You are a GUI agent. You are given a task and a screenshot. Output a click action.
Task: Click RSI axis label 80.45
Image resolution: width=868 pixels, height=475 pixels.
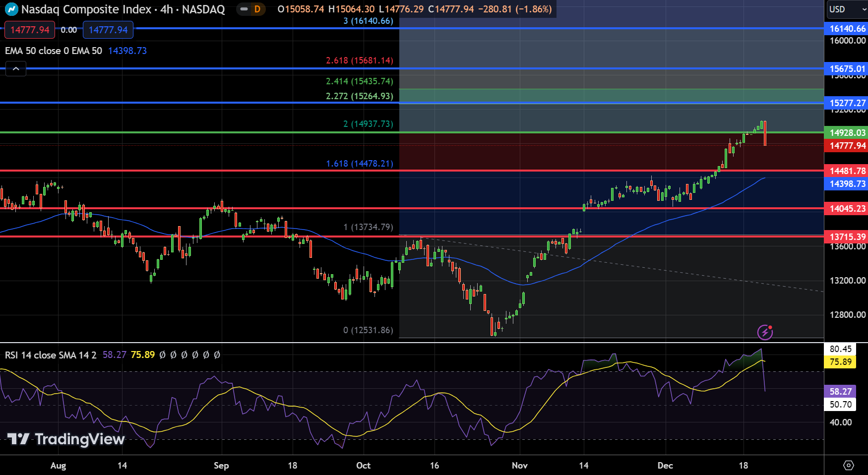click(840, 349)
